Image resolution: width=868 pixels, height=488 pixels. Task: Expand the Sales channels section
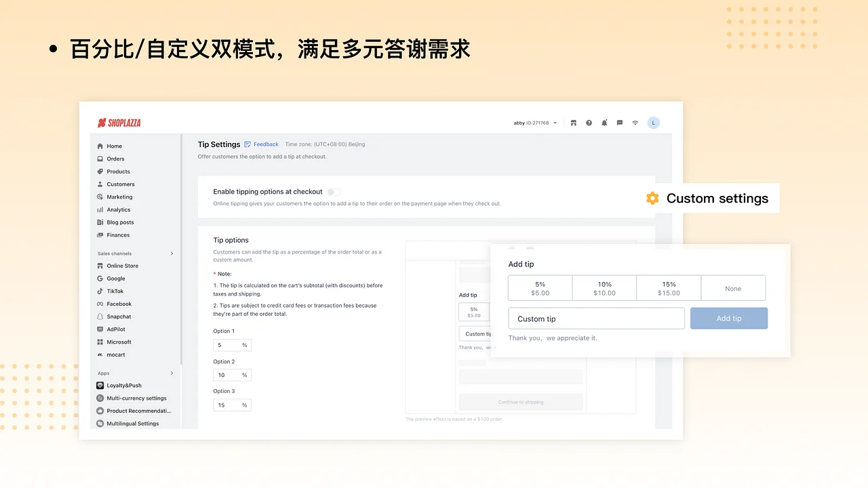pyautogui.click(x=172, y=253)
